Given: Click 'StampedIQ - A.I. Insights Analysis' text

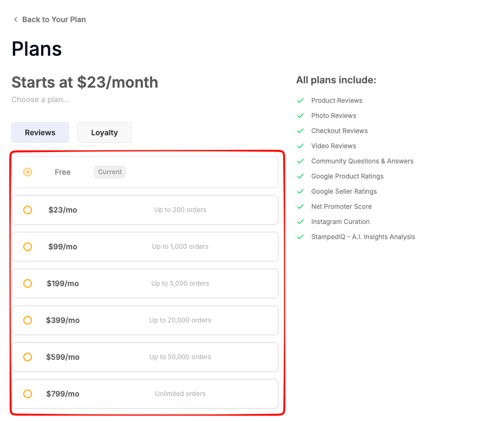Looking at the screenshot, I should coord(363,237).
